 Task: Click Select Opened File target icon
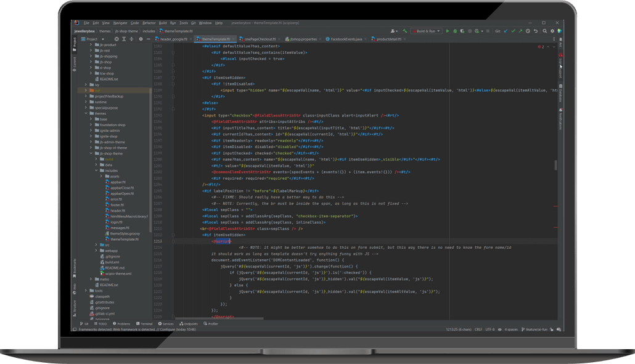click(118, 39)
